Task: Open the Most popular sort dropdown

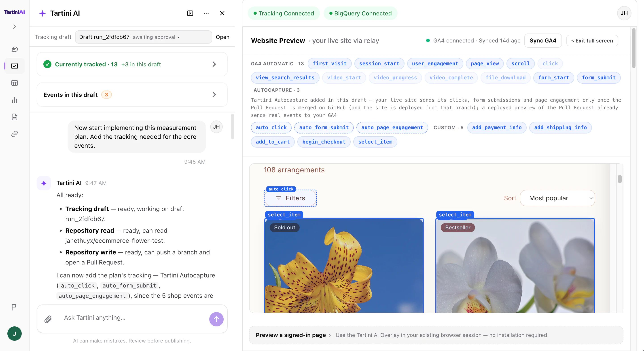Action: click(557, 198)
